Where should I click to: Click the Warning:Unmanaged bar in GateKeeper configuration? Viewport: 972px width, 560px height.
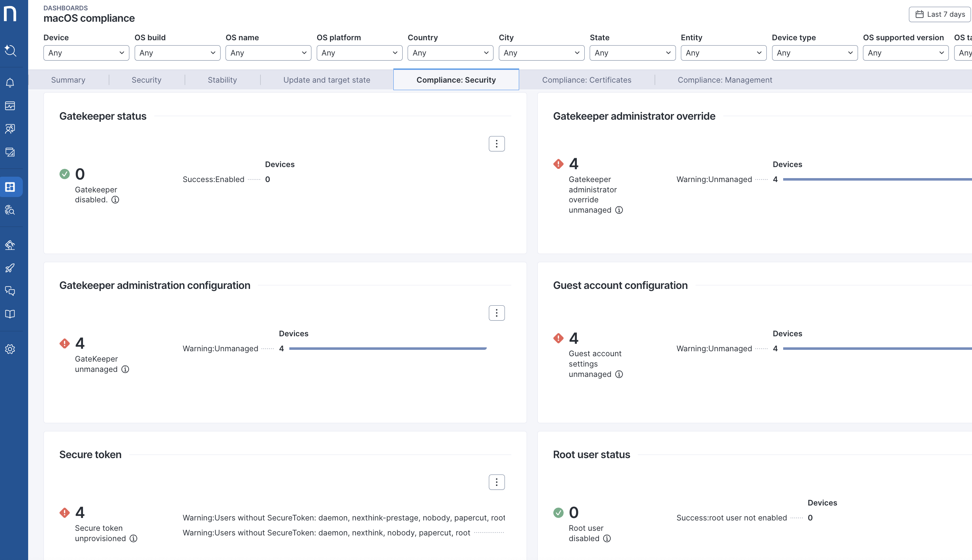click(x=387, y=348)
